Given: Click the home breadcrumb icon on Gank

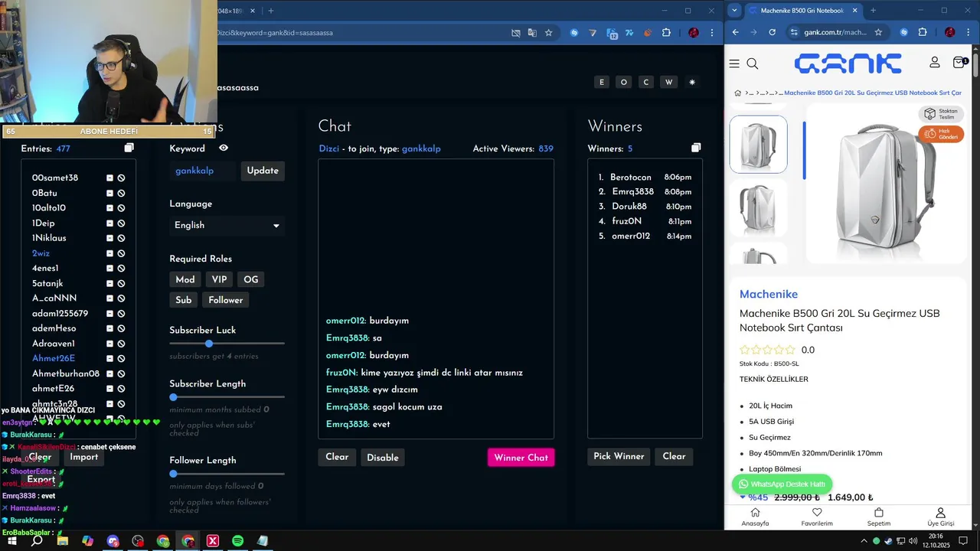Looking at the screenshot, I should click(737, 93).
